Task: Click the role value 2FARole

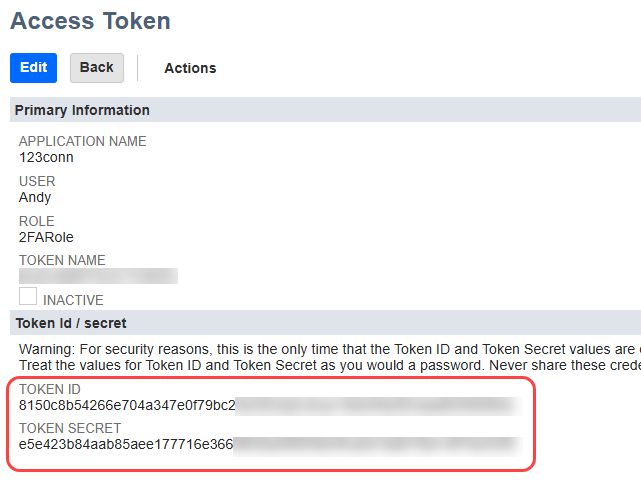Action: pyautogui.click(x=46, y=237)
